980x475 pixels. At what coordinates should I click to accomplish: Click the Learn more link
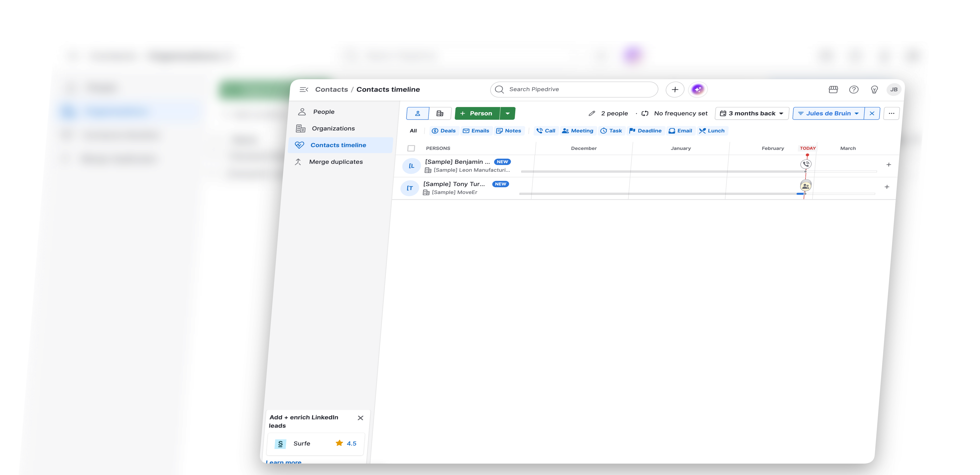(x=284, y=462)
